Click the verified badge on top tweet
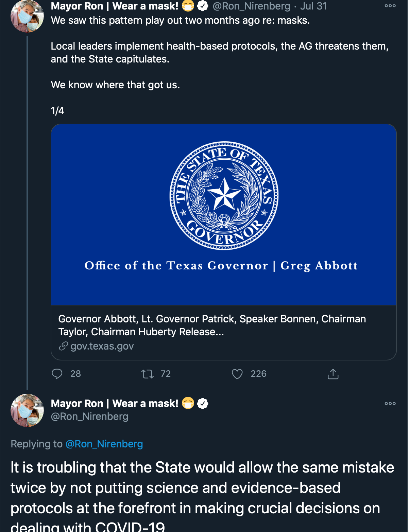The width and height of the screenshot is (408, 532). (x=203, y=6)
